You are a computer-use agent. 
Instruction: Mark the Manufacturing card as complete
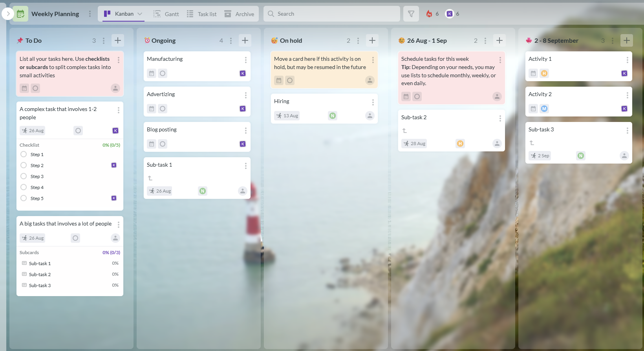(x=163, y=73)
